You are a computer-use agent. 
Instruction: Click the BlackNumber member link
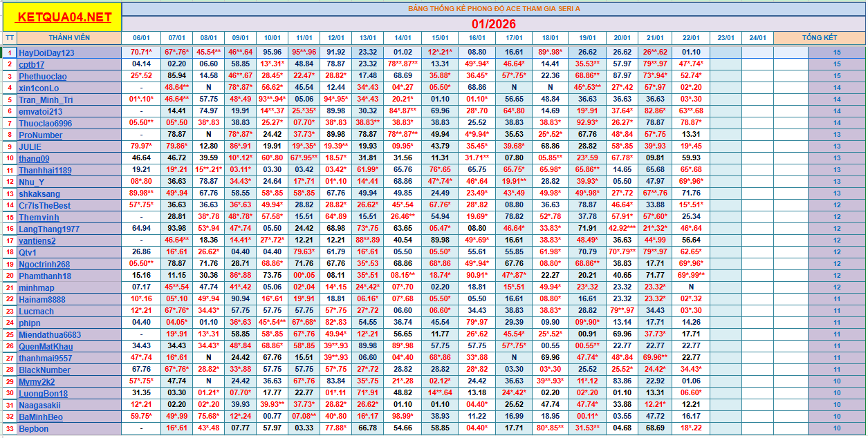(44, 370)
